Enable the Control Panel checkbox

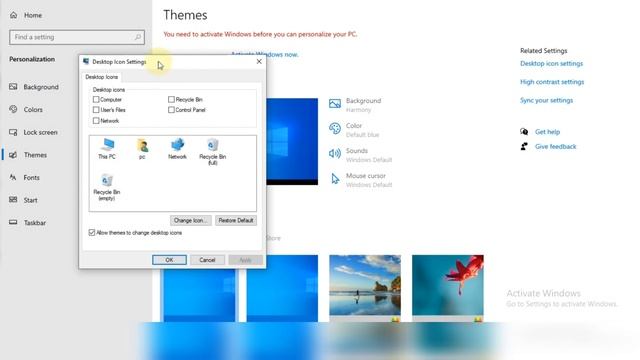point(171,110)
